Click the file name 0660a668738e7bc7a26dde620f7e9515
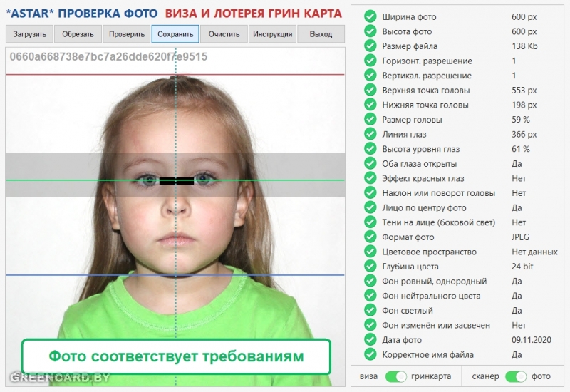570x392 pixels. [108, 57]
